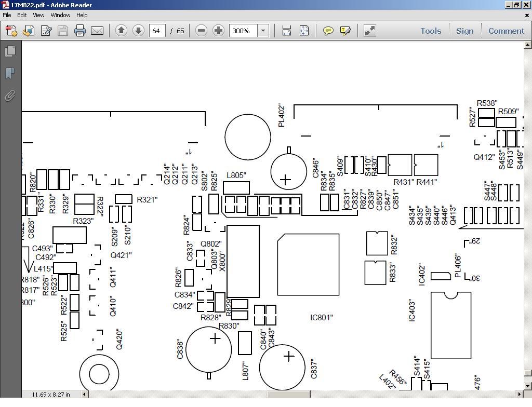
Task: Click the L415" component label
Action: click(44, 269)
